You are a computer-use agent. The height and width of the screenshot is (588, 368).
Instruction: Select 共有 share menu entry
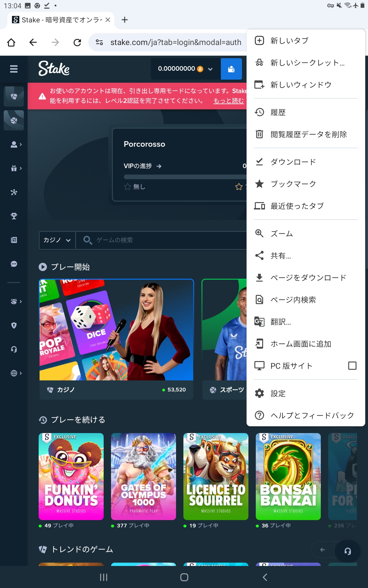pos(306,256)
